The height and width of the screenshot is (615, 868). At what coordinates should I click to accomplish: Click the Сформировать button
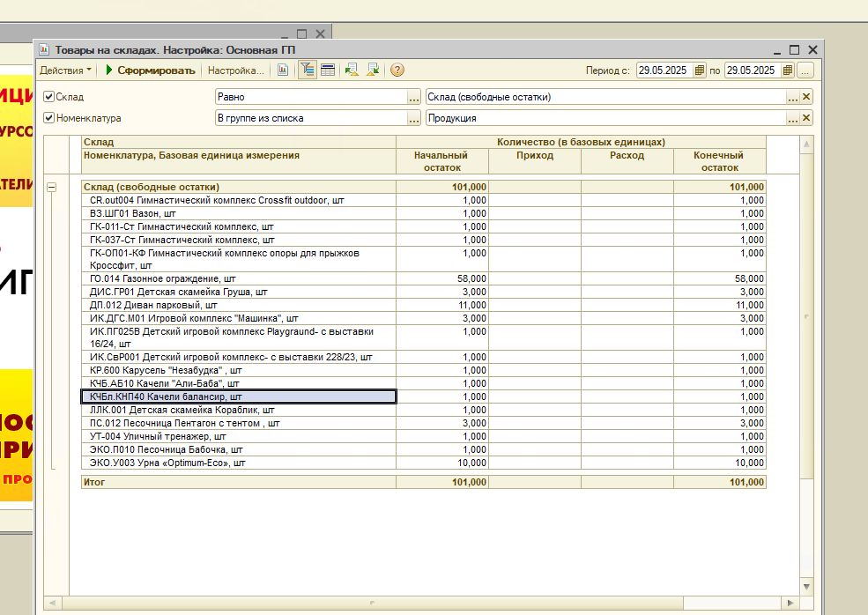tap(149, 70)
